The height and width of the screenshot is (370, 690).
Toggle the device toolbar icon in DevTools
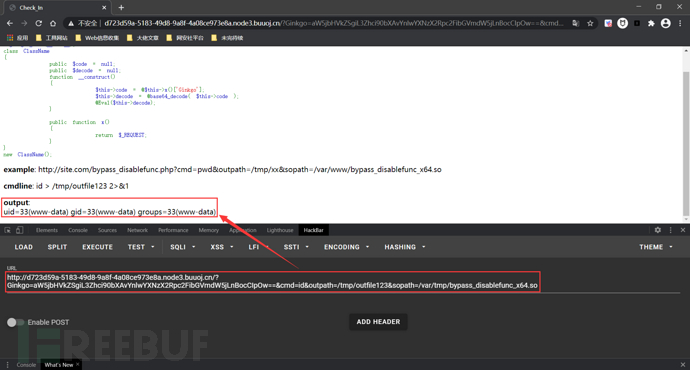(x=19, y=230)
